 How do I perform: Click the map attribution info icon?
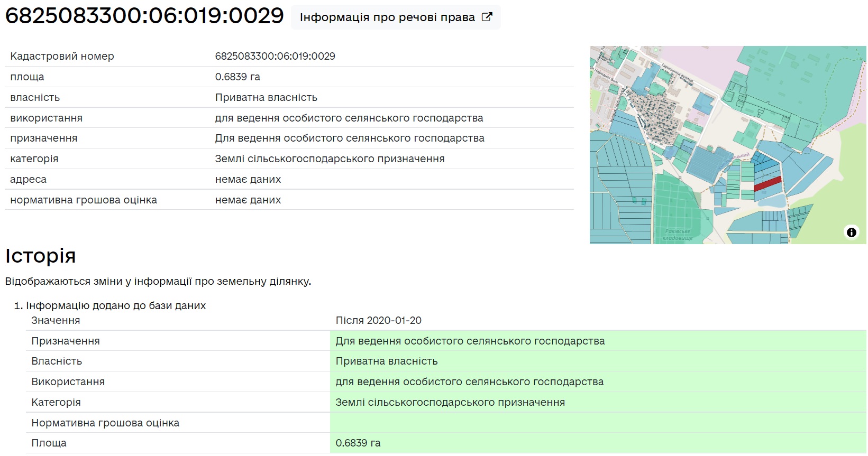pyautogui.click(x=851, y=232)
